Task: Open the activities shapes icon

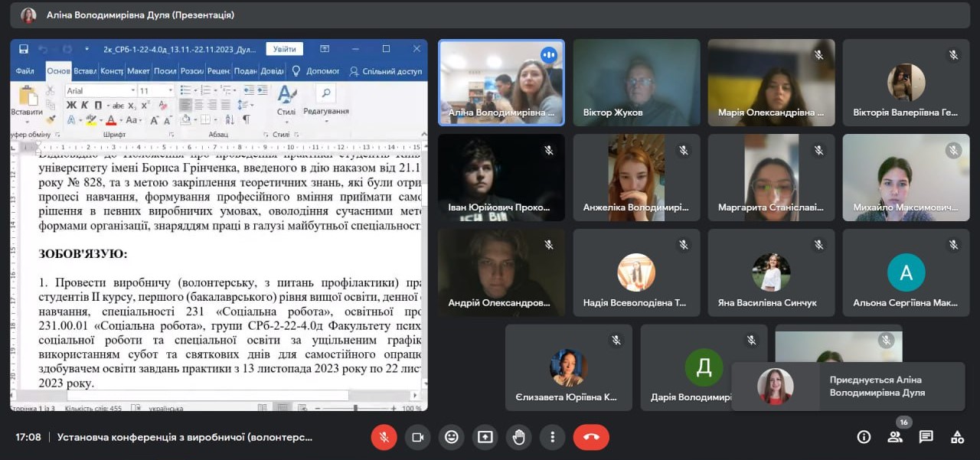Action: tap(957, 437)
